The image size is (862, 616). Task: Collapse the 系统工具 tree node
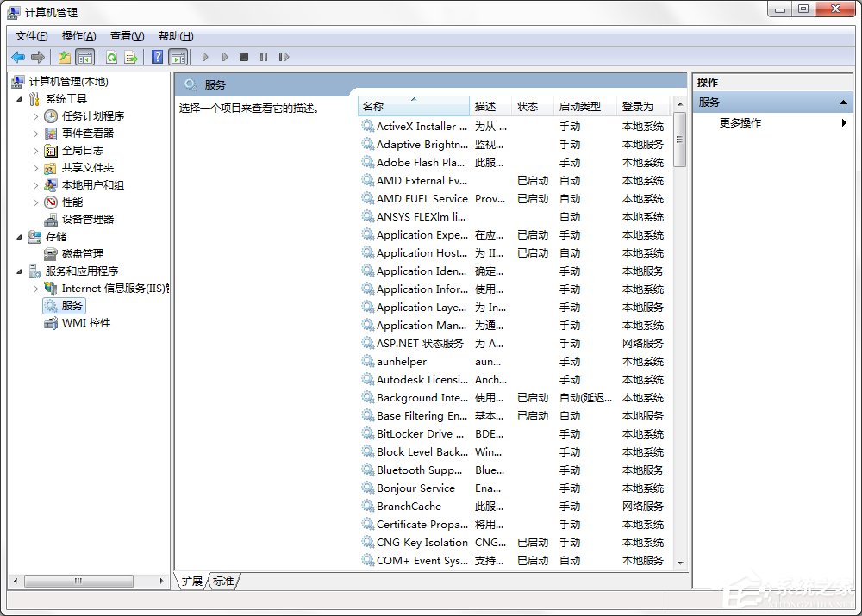click(x=19, y=98)
